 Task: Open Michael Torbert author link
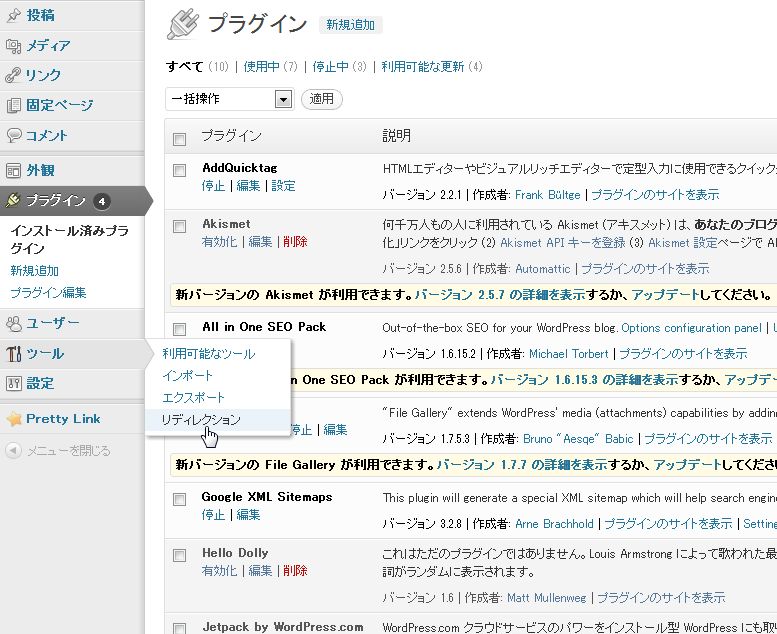click(568, 354)
